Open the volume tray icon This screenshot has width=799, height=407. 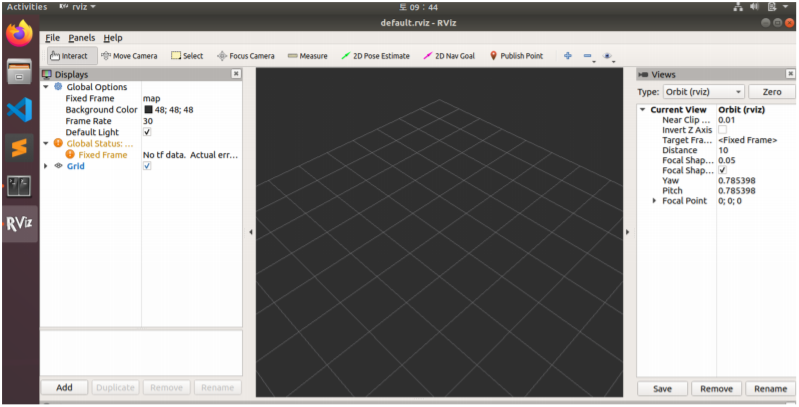click(755, 7)
